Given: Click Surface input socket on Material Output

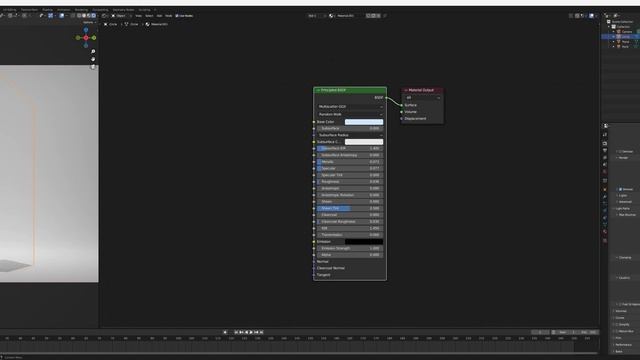Looking at the screenshot, I should click(402, 105).
